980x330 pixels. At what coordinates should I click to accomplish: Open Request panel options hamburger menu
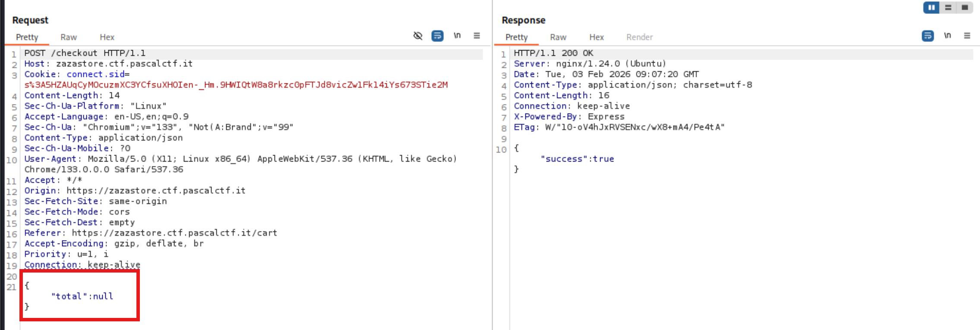coord(477,36)
